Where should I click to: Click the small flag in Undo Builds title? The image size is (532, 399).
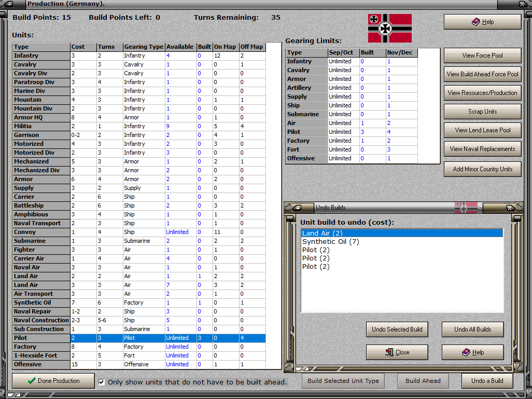466,208
